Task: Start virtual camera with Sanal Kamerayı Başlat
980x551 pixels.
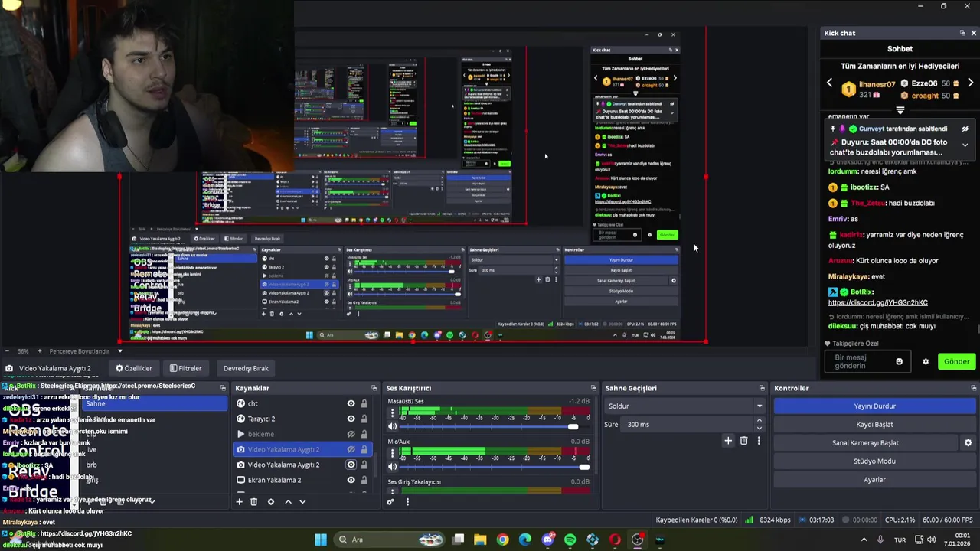Action: pos(865,443)
